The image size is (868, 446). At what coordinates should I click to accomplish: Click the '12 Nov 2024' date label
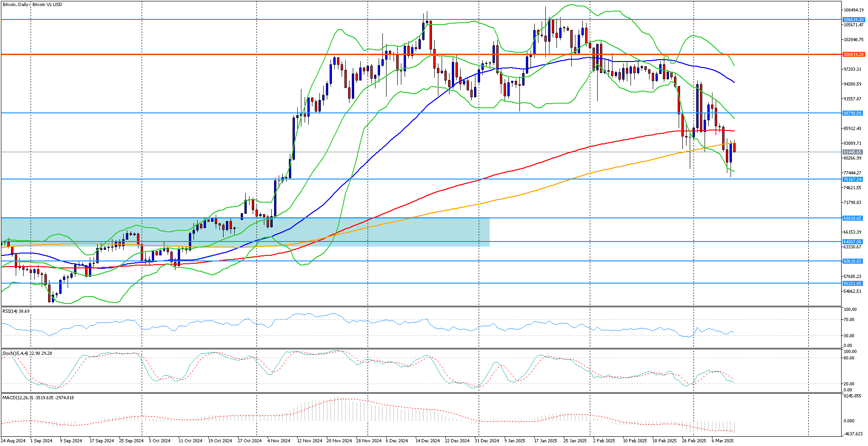(x=309, y=441)
